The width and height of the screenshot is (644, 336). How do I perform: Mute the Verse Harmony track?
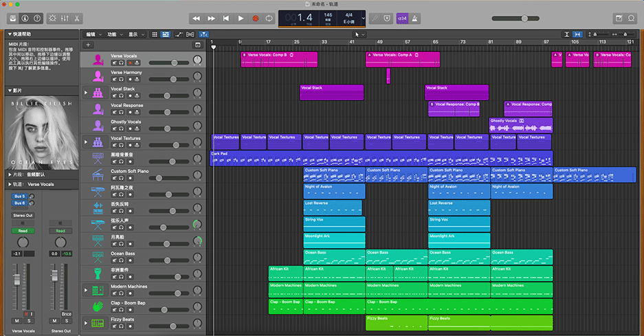click(114, 79)
